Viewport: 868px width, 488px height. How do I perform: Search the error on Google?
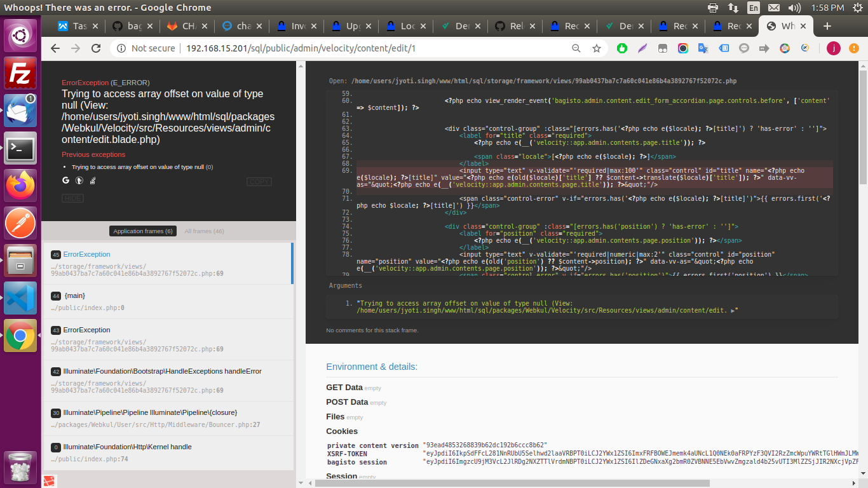tap(65, 180)
